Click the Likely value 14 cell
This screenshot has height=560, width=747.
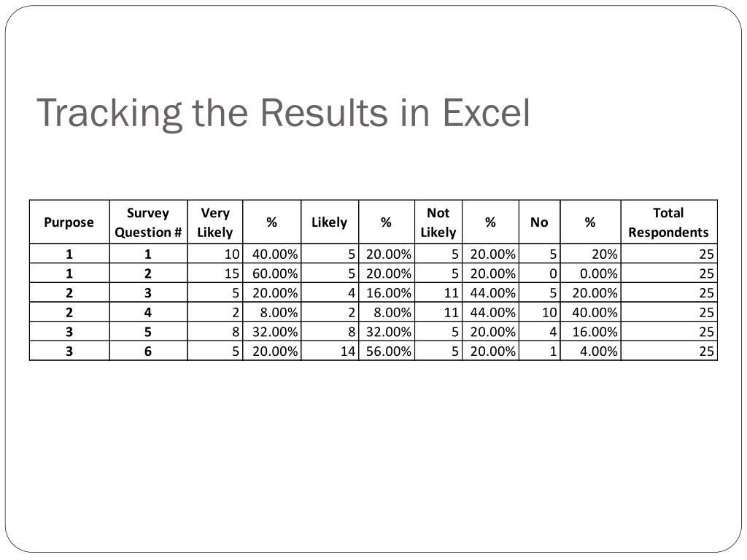[330, 351]
